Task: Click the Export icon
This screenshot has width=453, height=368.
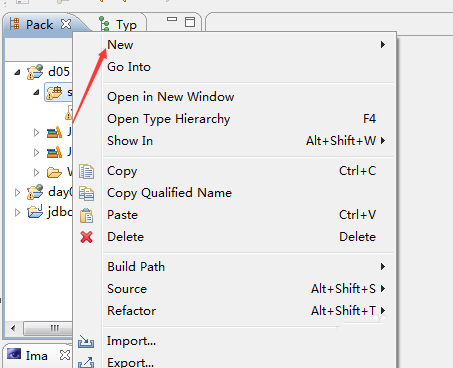Action: (x=86, y=362)
